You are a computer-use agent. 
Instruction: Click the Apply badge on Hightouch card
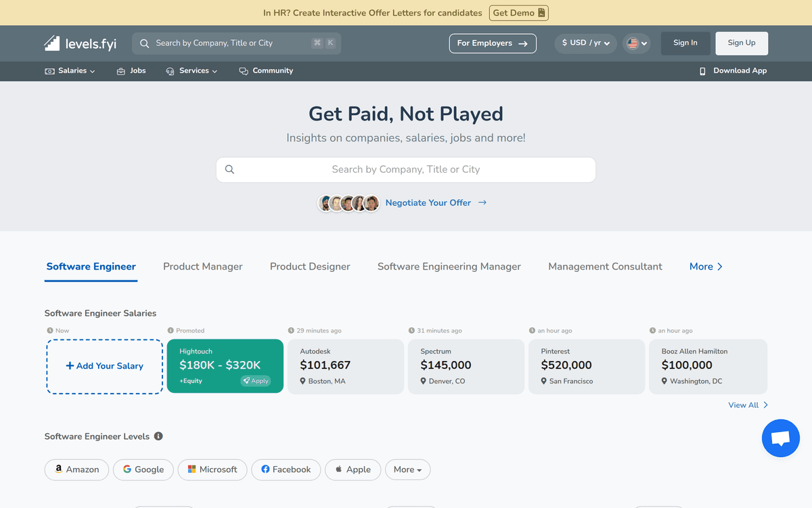pyautogui.click(x=255, y=381)
